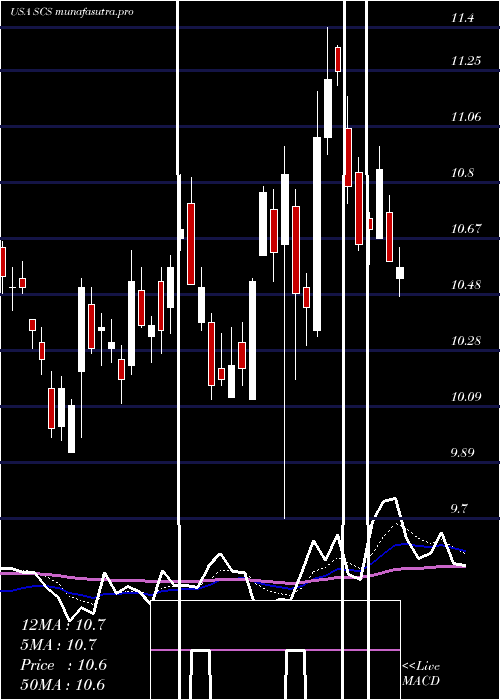Viewport: 500px width, 700px height.
Task: Click the Price : 10.6 readout
Action: [x=64, y=665]
